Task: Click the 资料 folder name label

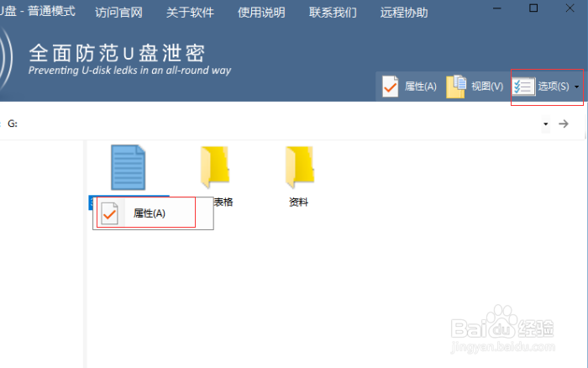Action: tap(298, 202)
